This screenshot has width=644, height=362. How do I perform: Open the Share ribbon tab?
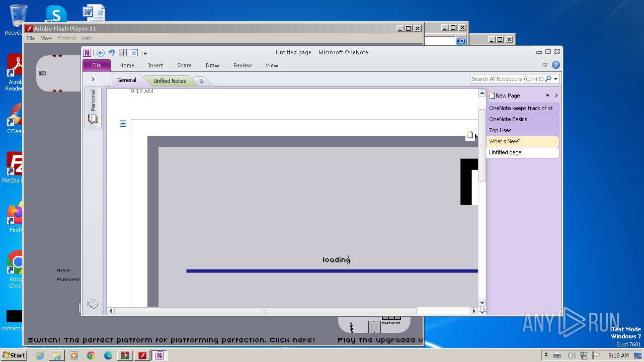tap(184, 65)
